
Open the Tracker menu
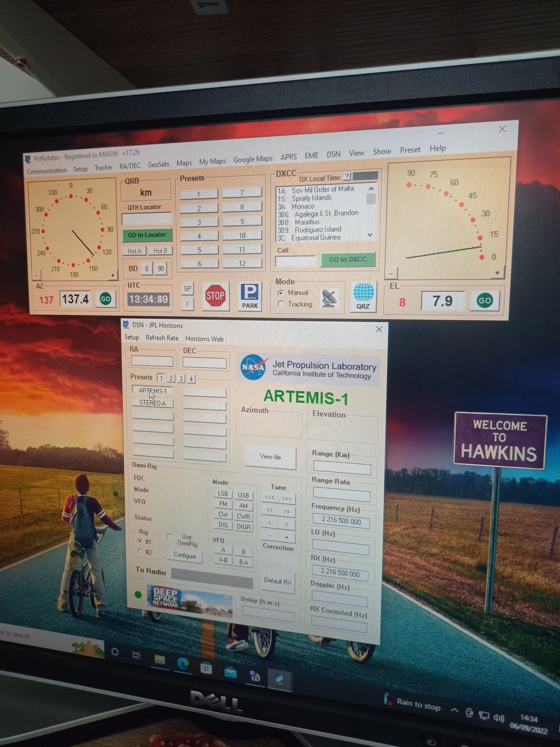[104, 168]
